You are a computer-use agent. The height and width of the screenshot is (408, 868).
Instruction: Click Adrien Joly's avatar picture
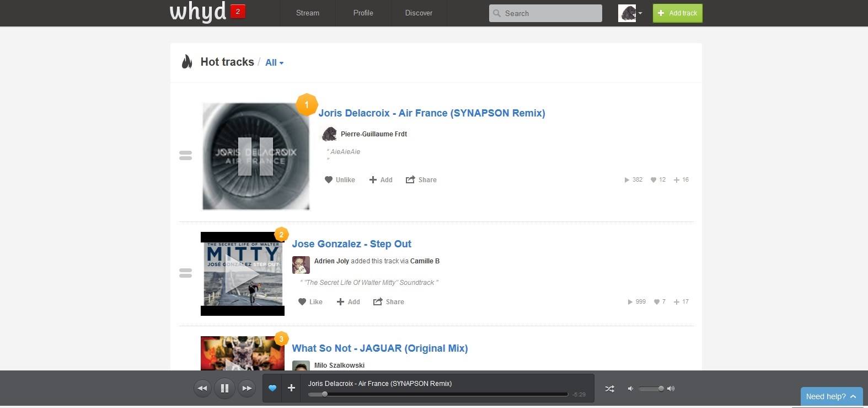click(x=301, y=265)
